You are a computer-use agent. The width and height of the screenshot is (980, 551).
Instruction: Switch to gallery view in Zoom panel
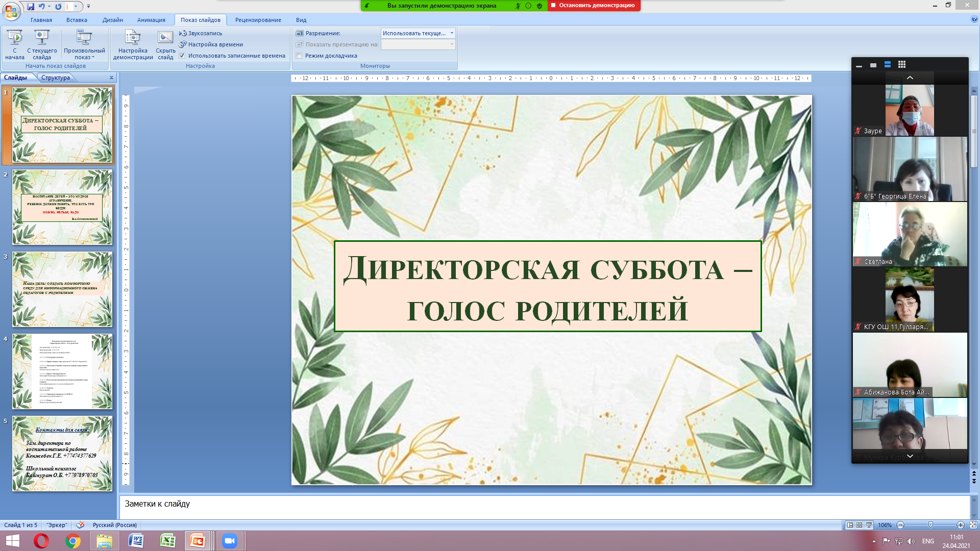click(902, 64)
